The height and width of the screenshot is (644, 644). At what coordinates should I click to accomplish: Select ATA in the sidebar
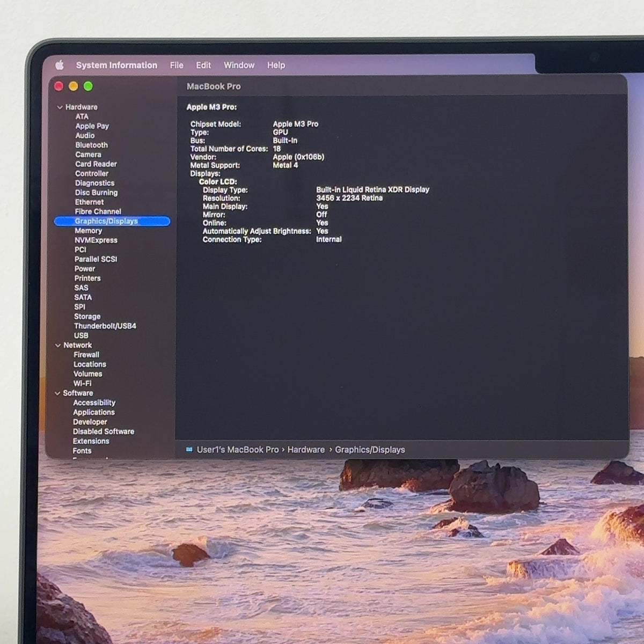coord(82,116)
